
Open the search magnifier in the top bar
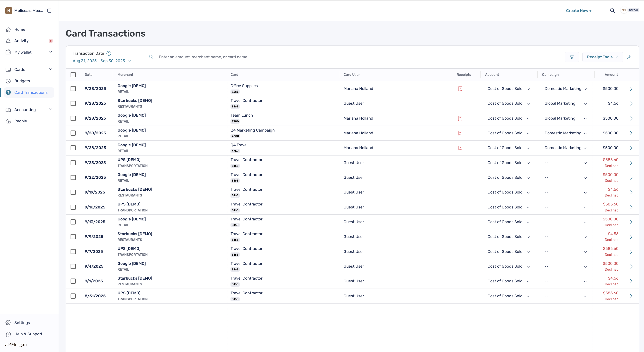tap(612, 10)
